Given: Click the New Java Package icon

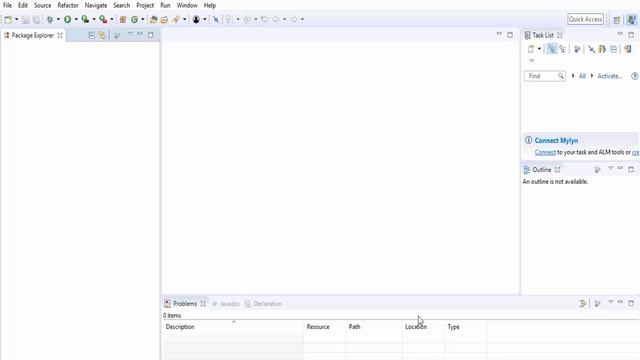Looking at the screenshot, I should 123,20.
